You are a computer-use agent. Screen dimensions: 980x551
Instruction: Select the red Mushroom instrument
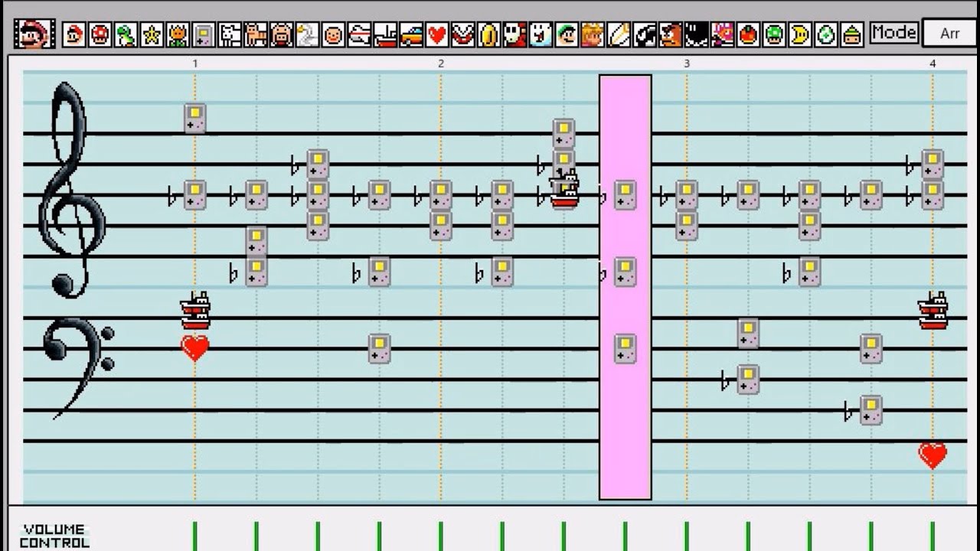pyautogui.click(x=100, y=34)
